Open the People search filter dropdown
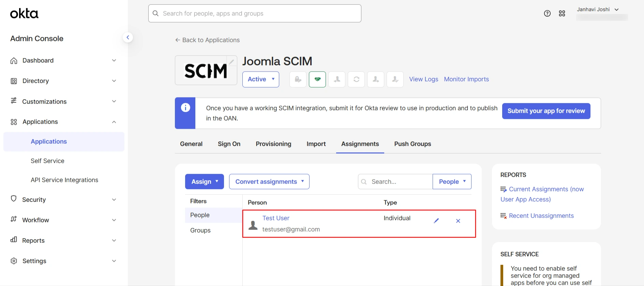This screenshot has height=286, width=644. coord(452,181)
